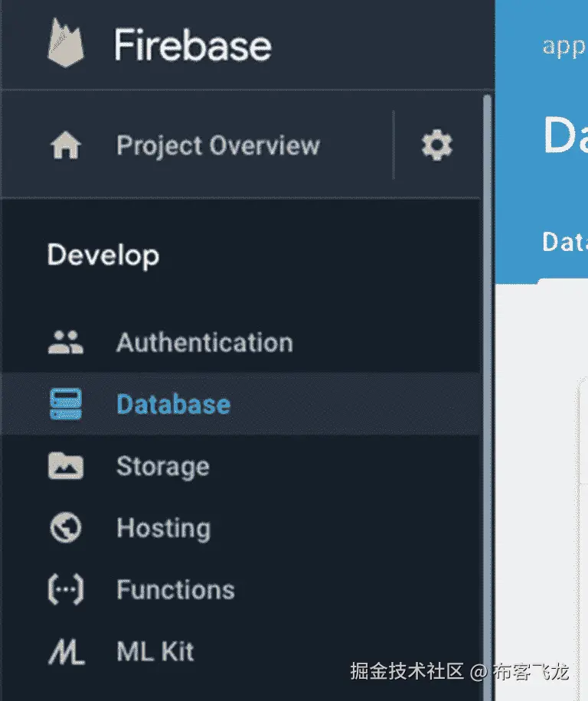Open the Authentication section
This screenshot has height=701, width=588.
coord(204,343)
